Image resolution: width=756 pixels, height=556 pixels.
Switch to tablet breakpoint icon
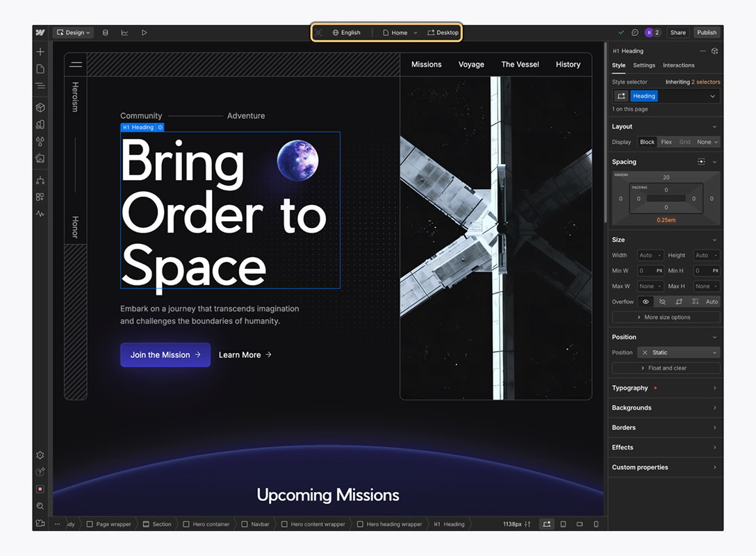point(563,524)
